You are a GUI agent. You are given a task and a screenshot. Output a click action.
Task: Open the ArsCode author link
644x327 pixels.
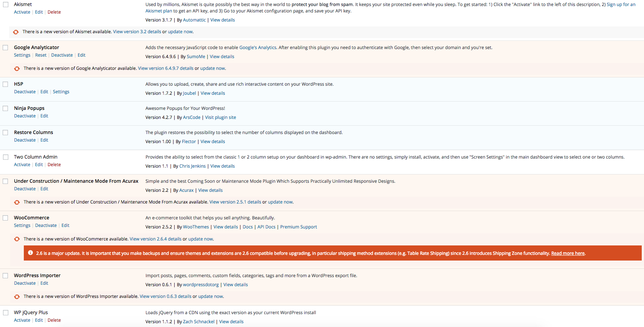click(x=192, y=117)
